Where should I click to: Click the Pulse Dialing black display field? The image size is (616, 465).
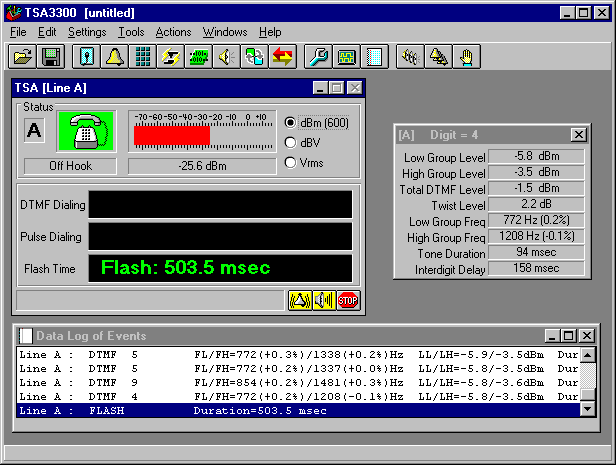(x=220, y=236)
